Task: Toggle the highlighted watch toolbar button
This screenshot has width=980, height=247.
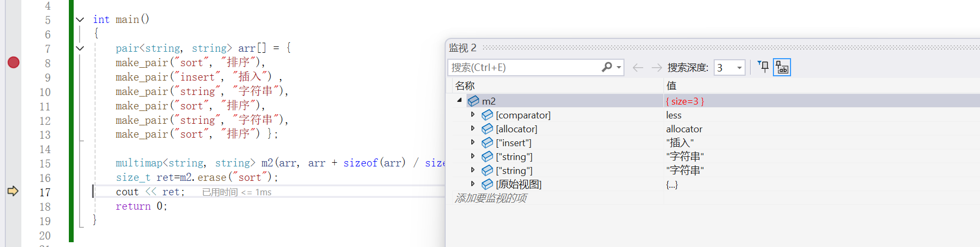Action: click(782, 67)
